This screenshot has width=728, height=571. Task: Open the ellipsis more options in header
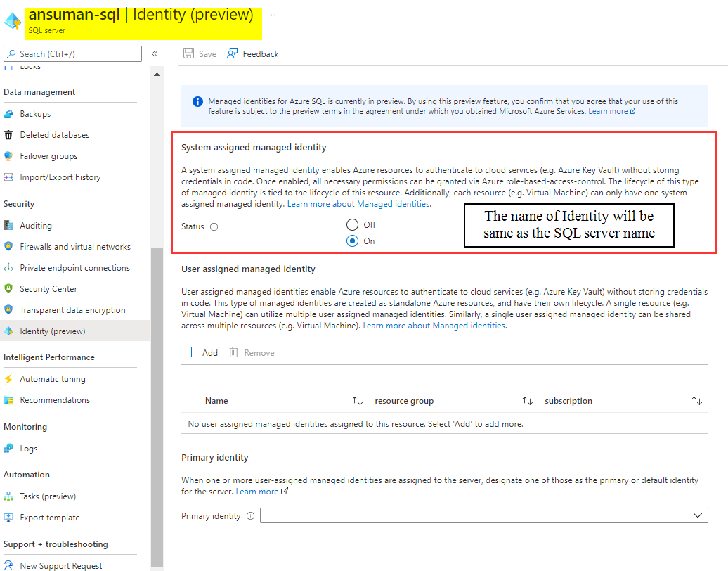[275, 15]
